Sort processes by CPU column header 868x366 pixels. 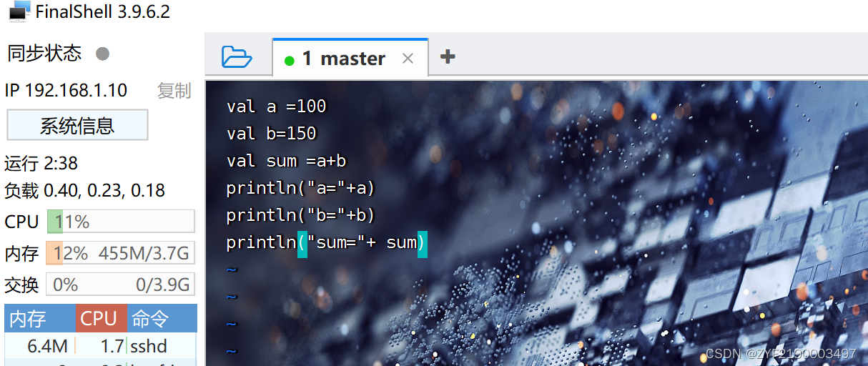pyautogui.click(x=101, y=319)
